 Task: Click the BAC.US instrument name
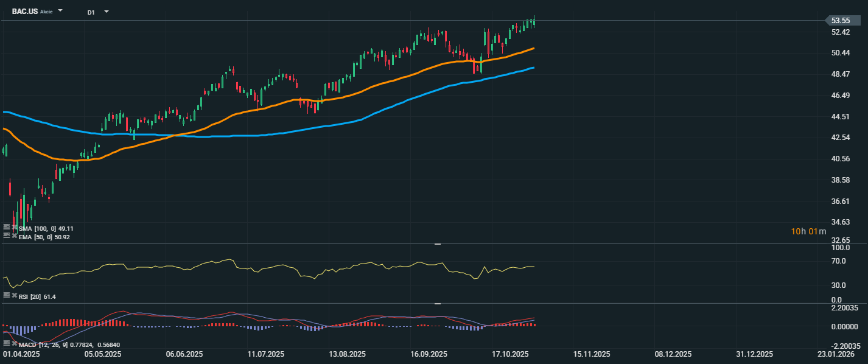click(x=24, y=12)
